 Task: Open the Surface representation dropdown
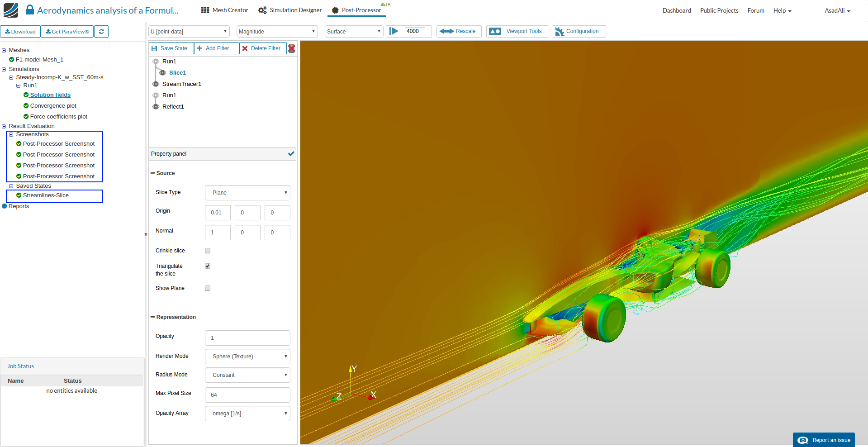354,31
